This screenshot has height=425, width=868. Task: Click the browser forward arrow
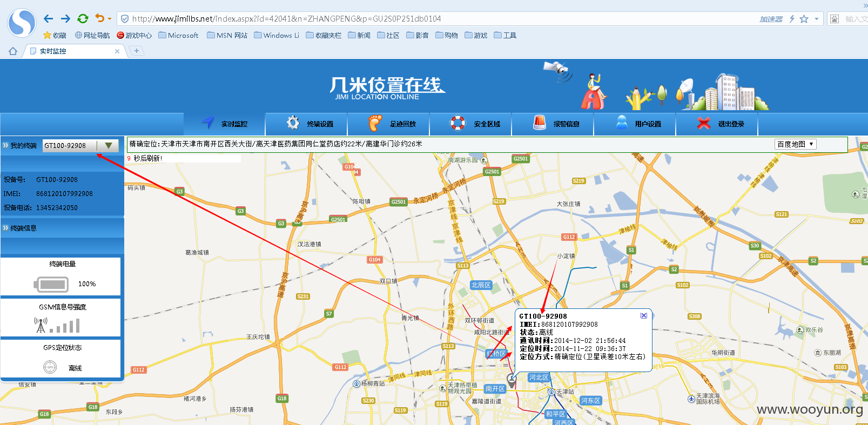(65, 19)
